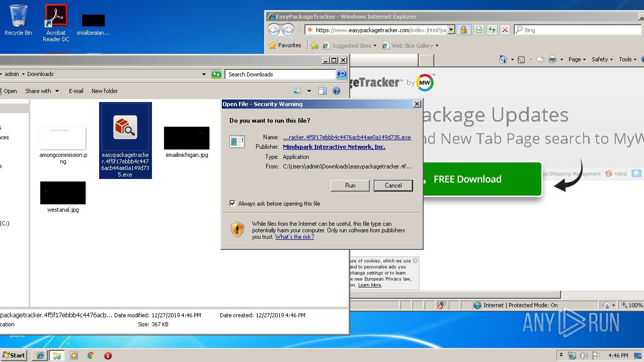The image size is (644, 362).
Task: Click the security lock icon in IE
Action: point(463,30)
